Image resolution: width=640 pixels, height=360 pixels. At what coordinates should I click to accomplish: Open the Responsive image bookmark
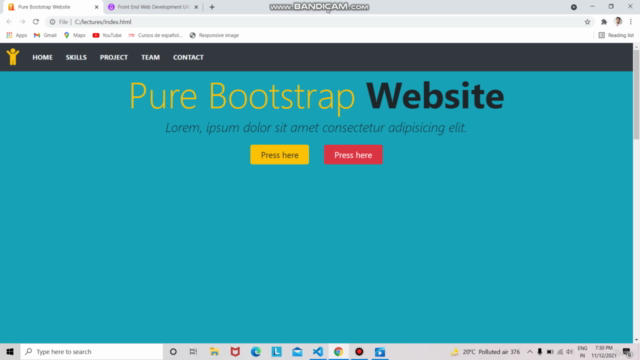214,35
